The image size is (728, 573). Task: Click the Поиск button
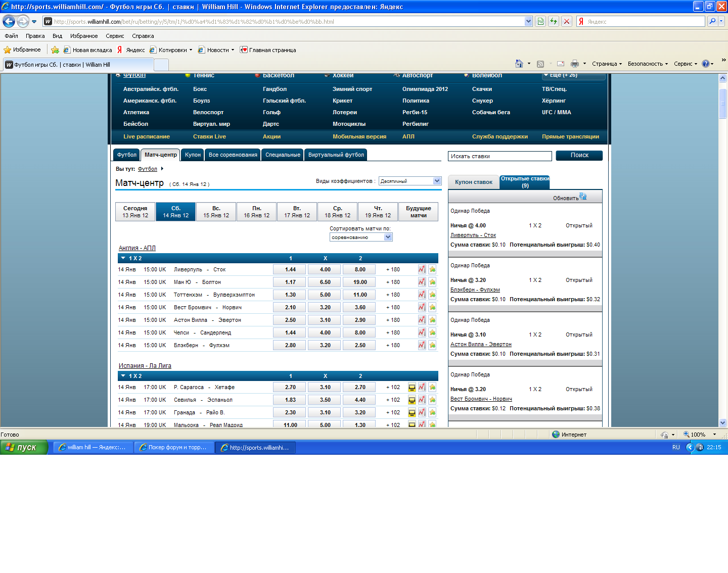579,155
